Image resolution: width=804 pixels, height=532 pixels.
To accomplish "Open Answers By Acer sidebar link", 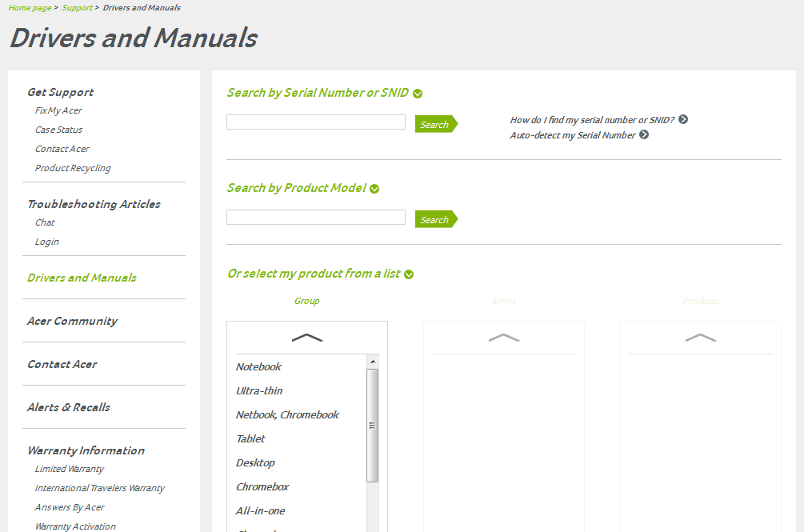I will point(70,507).
